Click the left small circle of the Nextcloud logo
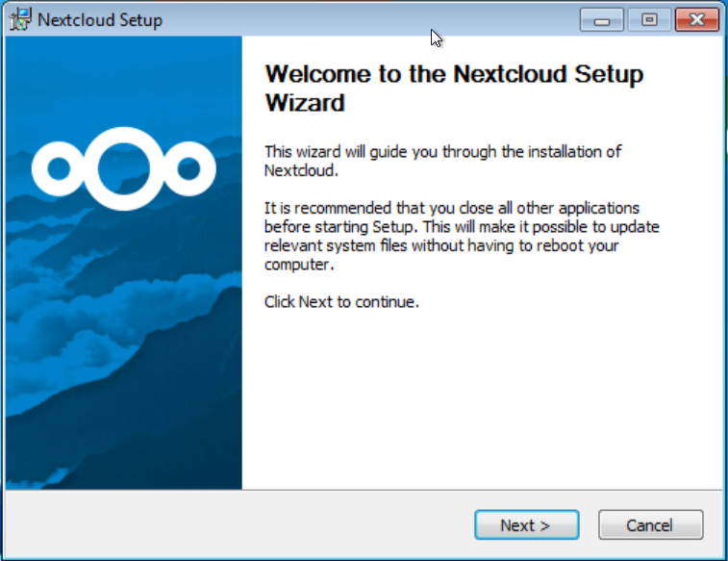This screenshot has width=728, height=561. click(59, 169)
